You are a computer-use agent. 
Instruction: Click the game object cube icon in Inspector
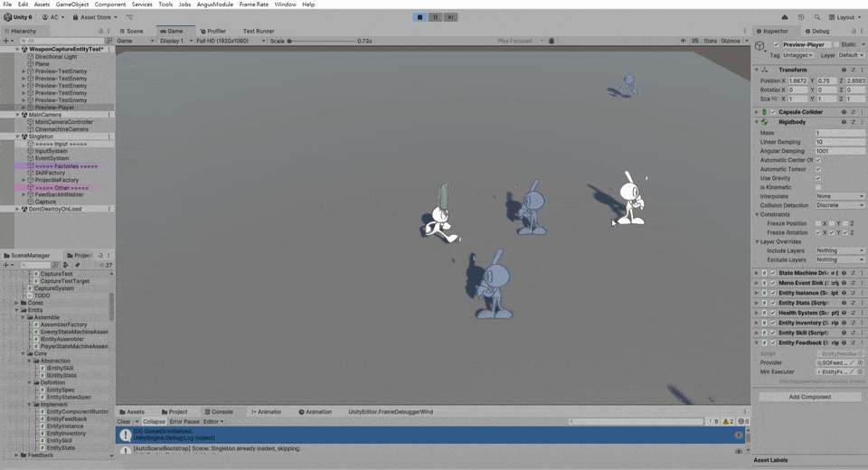[x=760, y=46]
